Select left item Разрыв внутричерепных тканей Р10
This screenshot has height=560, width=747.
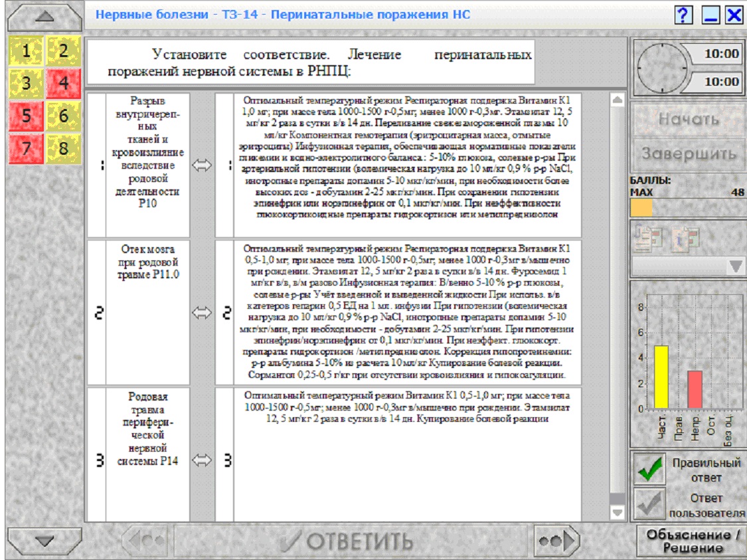click(147, 165)
